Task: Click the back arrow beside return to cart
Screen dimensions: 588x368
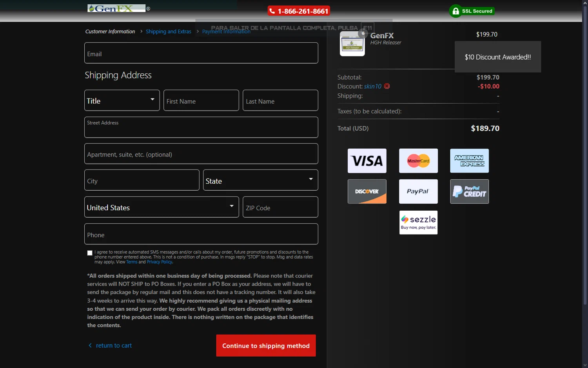Action: tap(90, 345)
